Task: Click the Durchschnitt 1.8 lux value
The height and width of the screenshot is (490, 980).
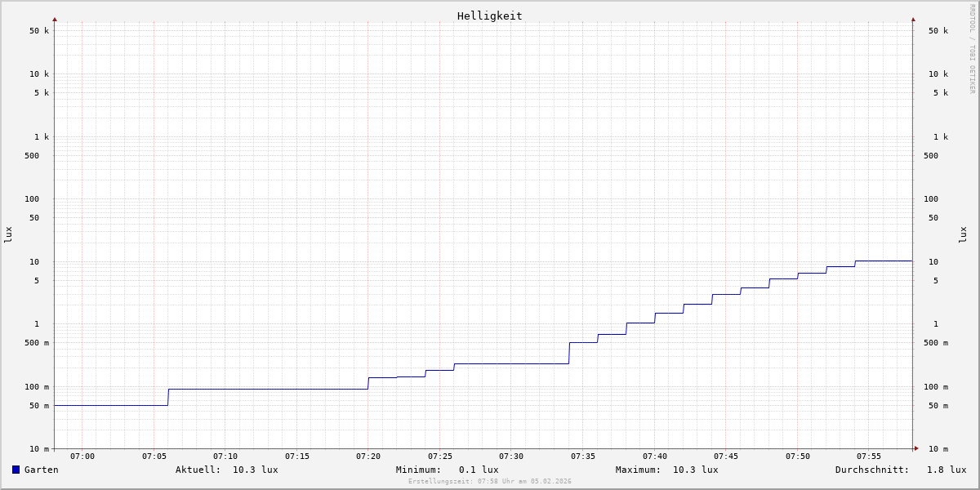Action: coord(946,470)
